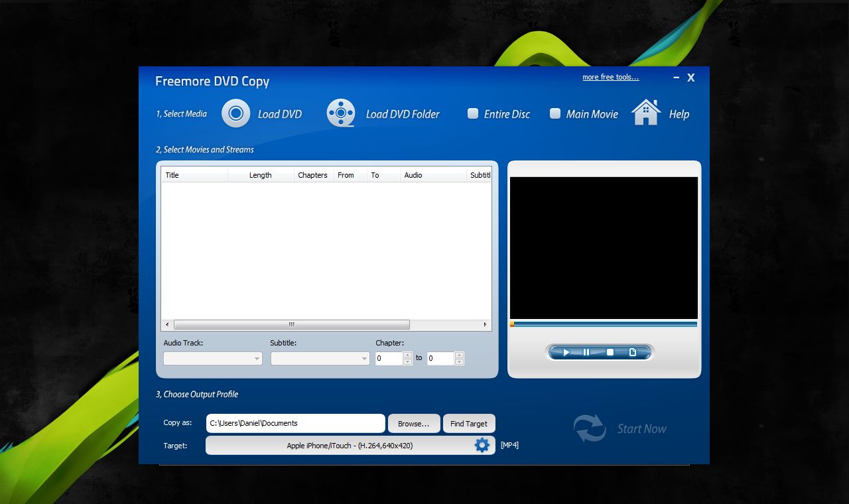Viewport: 849px width, 504px height.
Task: Click the Subtitle column header
Action: click(480, 175)
